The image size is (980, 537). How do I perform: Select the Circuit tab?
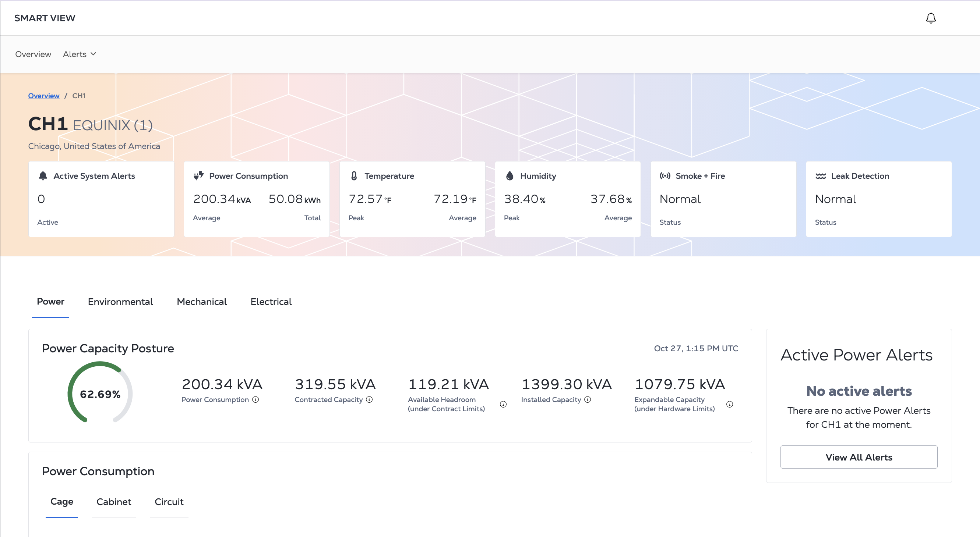[169, 502]
